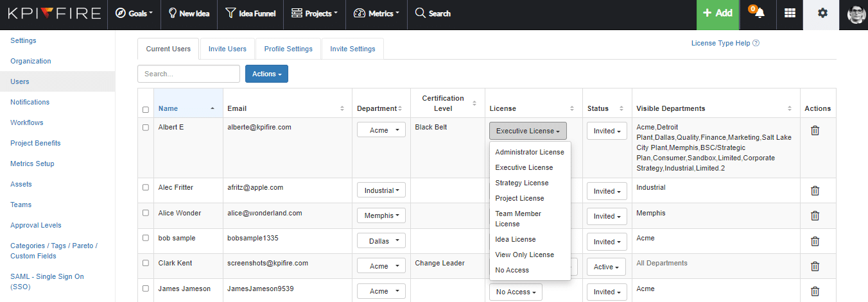The width and height of the screenshot is (868, 302).
Task: Open the Actions dropdown button
Action: [x=266, y=74]
